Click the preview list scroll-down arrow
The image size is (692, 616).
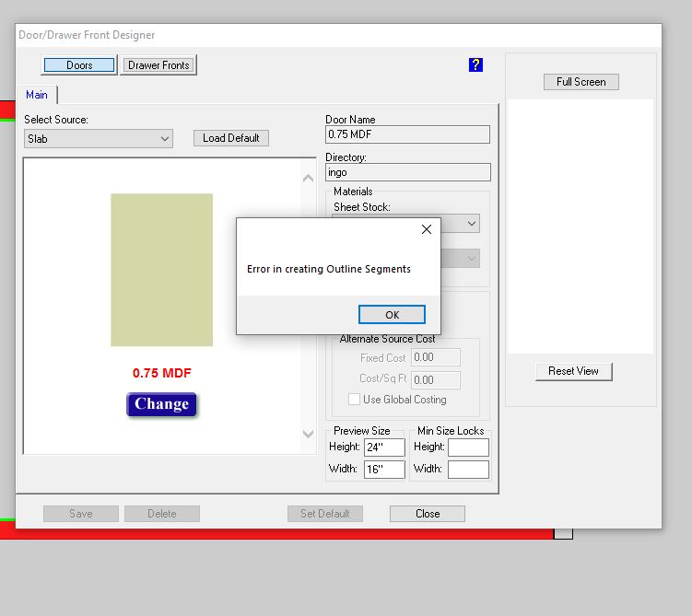(309, 434)
